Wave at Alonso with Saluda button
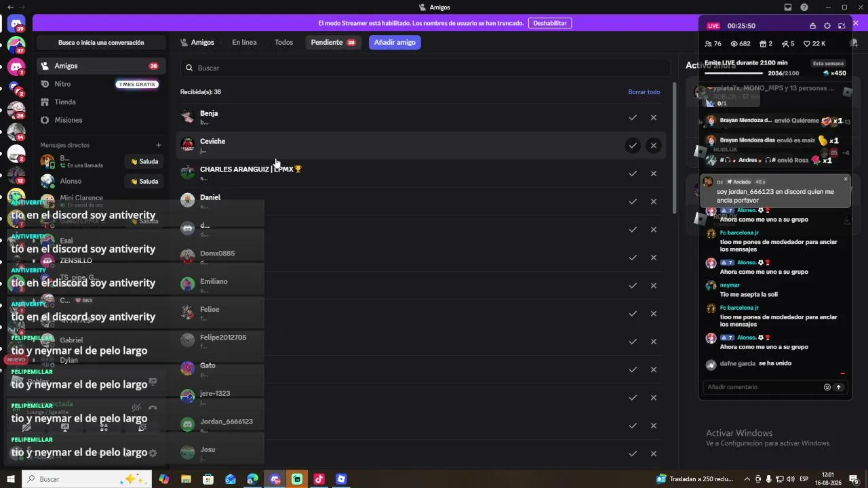868x488 pixels. click(x=144, y=181)
